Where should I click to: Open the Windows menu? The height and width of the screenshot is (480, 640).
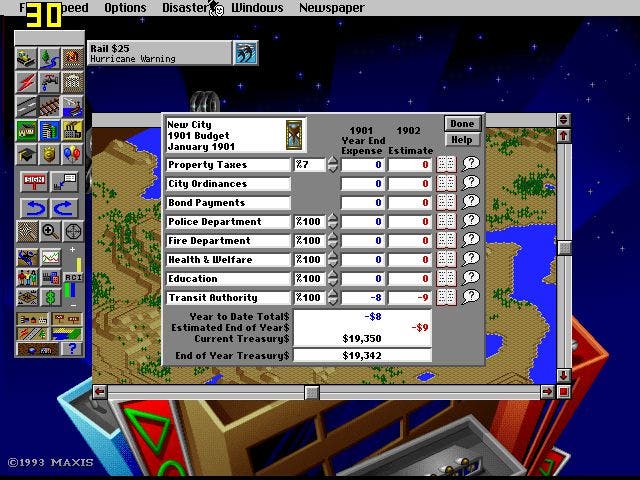(257, 8)
